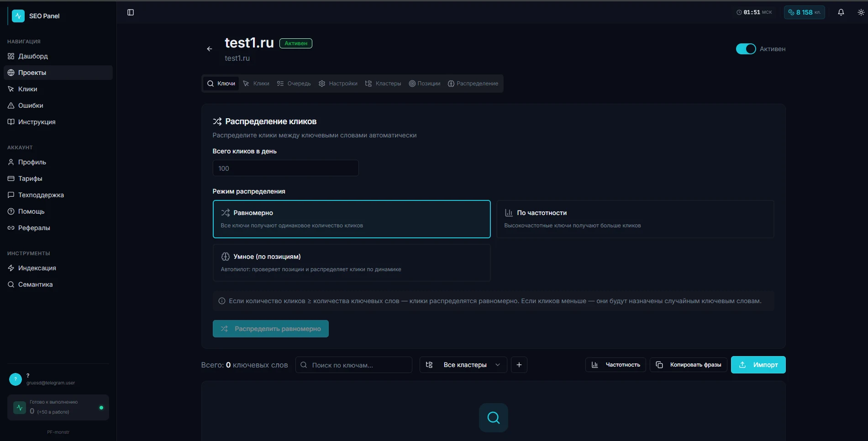
Task: Go back using the left arrow
Action: 210,49
